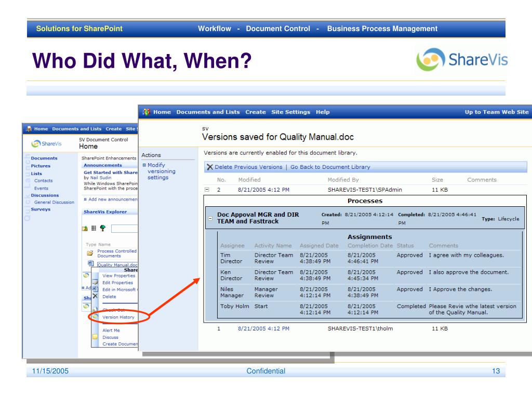Choose Discuss from context menu
The height and width of the screenshot is (399, 532).
[x=110, y=337]
